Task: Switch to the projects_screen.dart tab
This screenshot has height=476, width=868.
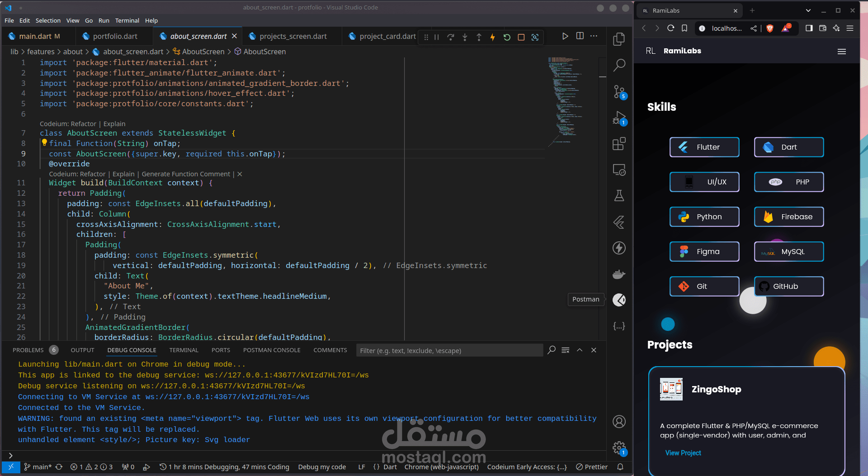Action: (x=293, y=36)
